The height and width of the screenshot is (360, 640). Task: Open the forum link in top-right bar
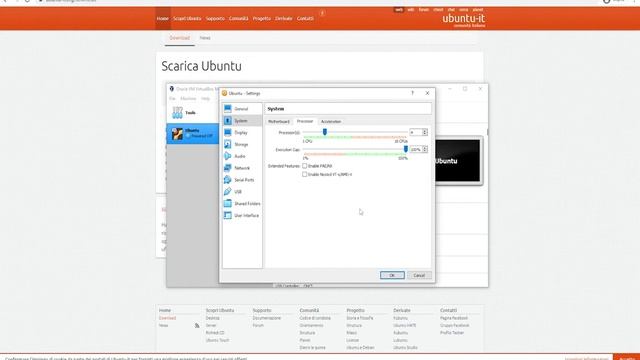424,9
